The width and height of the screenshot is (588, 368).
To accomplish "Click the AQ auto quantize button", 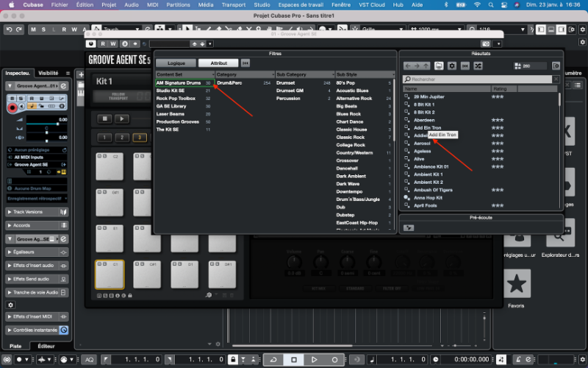I will [x=89, y=360].
